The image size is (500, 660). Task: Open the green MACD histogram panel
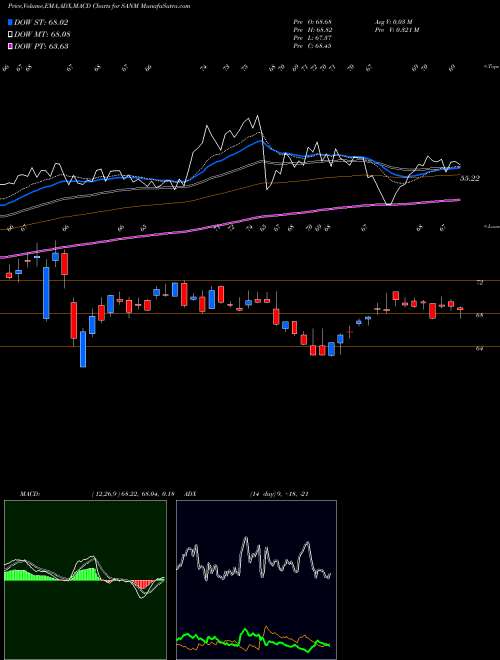[85, 580]
